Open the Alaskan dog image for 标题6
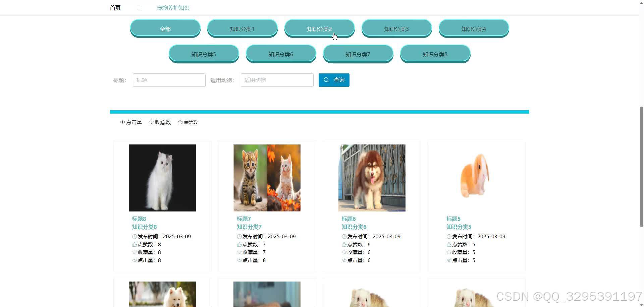Image resolution: width=644 pixels, height=307 pixels. click(372, 178)
